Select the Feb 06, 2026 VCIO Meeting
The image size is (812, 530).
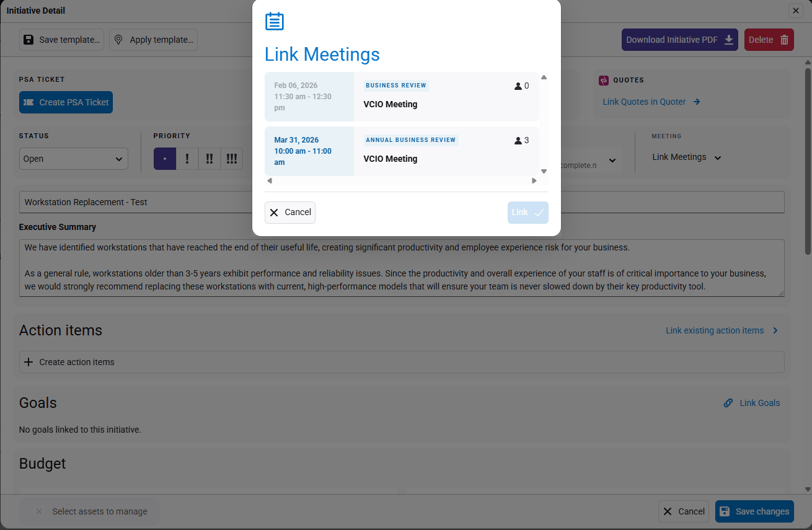click(x=401, y=97)
